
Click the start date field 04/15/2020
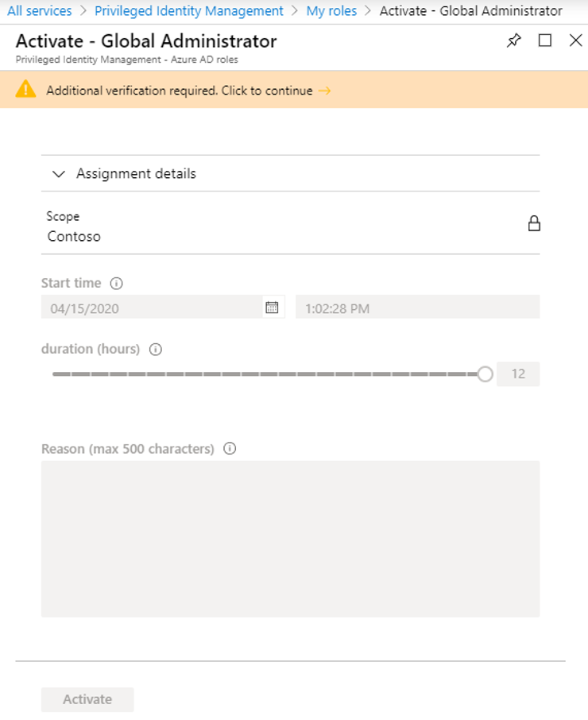click(152, 308)
